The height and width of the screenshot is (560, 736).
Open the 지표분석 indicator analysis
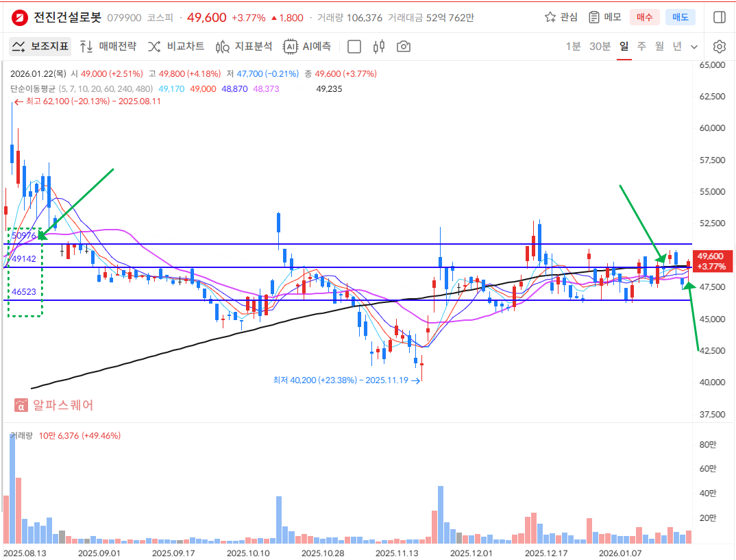coord(244,47)
